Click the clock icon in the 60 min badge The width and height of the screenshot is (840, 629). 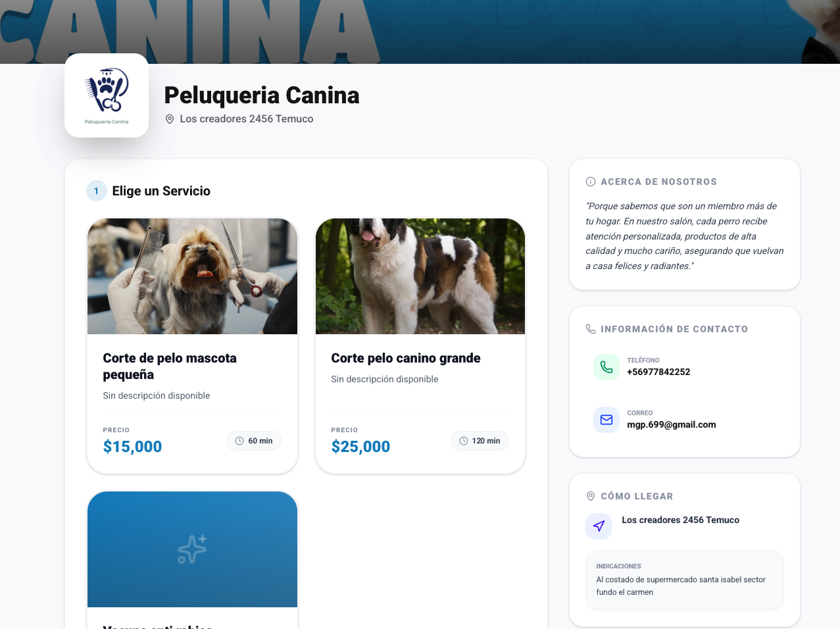239,441
